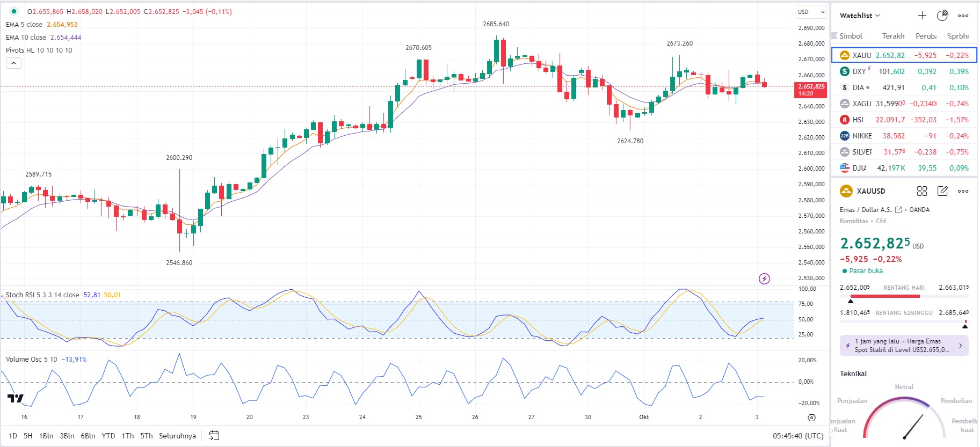Switch to the 5H timeframe tab
980x447 pixels.
tap(27, 436)
